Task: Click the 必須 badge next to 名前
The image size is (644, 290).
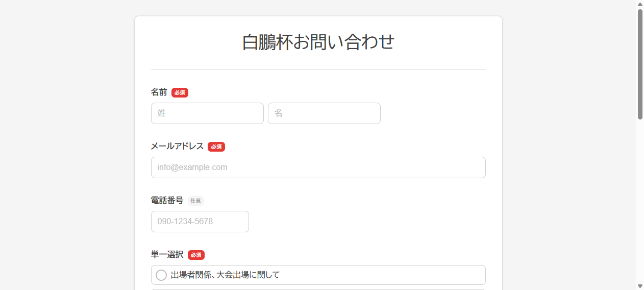Action: [x=180, y=92]
